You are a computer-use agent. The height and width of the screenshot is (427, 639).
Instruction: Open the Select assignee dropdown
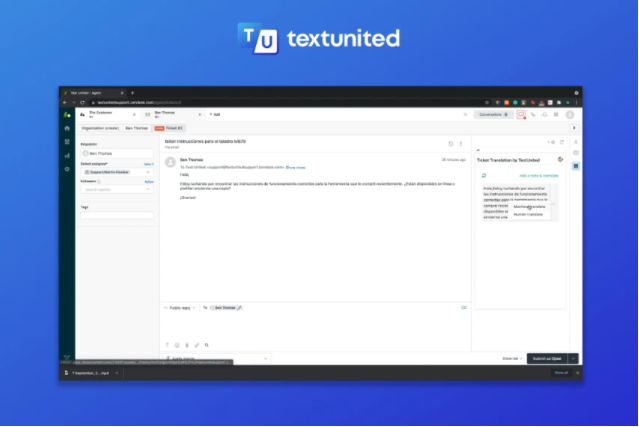click(x=117, y=172)
